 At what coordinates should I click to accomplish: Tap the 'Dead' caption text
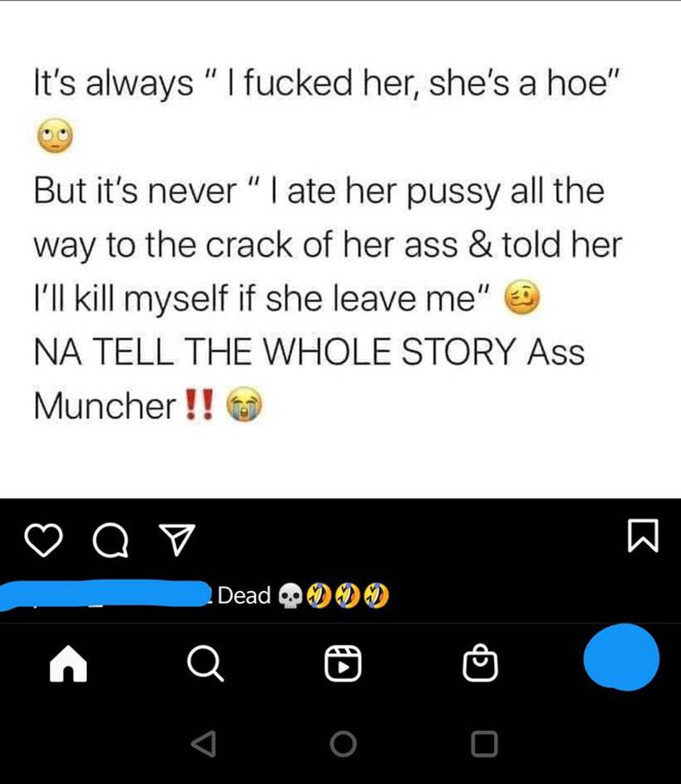click(244, 595)
